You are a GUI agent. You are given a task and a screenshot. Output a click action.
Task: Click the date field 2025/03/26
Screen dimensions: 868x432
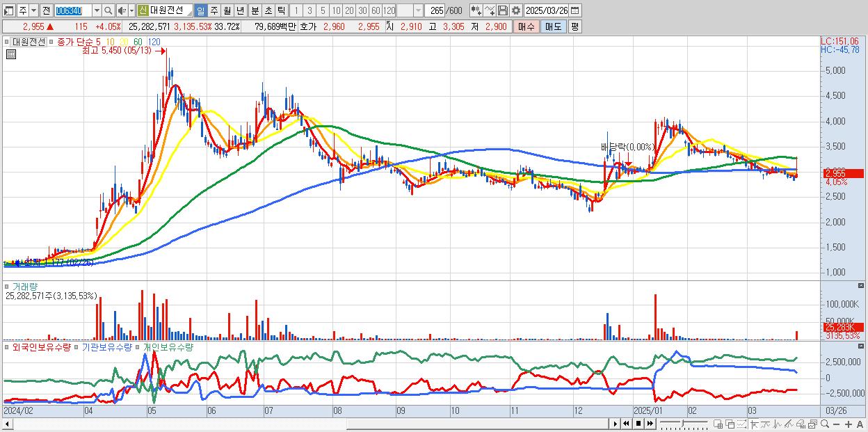click(x=546, y=10)
